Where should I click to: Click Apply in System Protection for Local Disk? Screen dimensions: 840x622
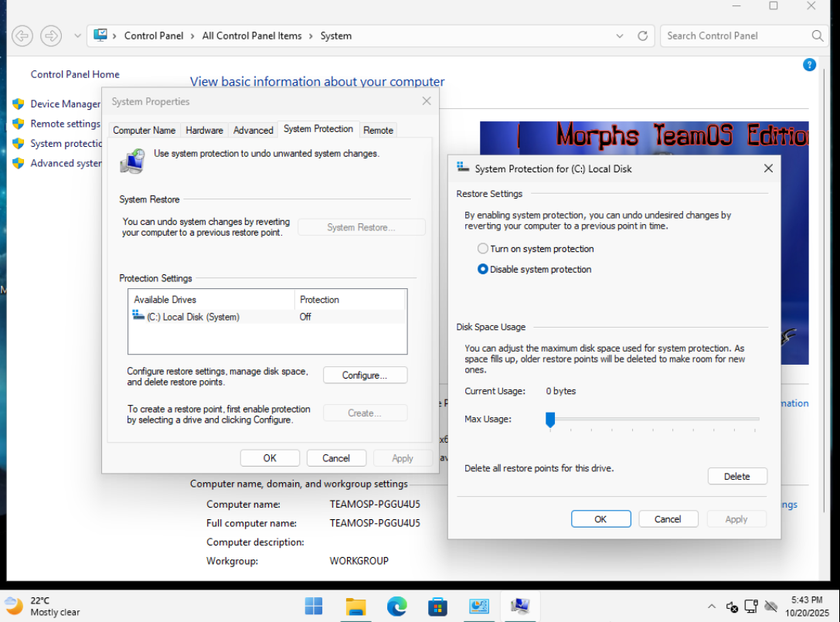[x=736, y=519]
